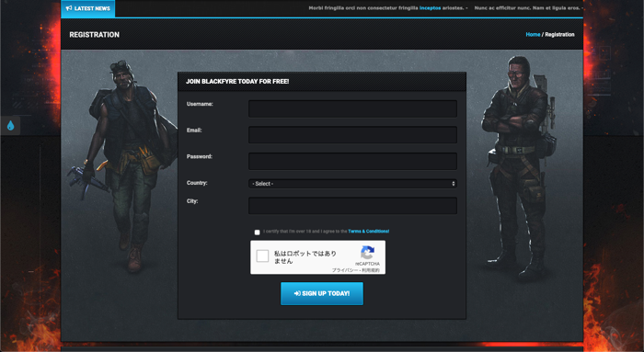The width and height of the screenshot is (644, 352).
Task: Check the age and terms agreement checkbox
Action: point(257,233)
